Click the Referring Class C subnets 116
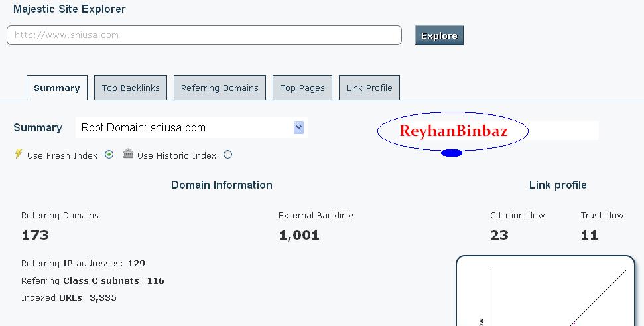 coord(156,280)
